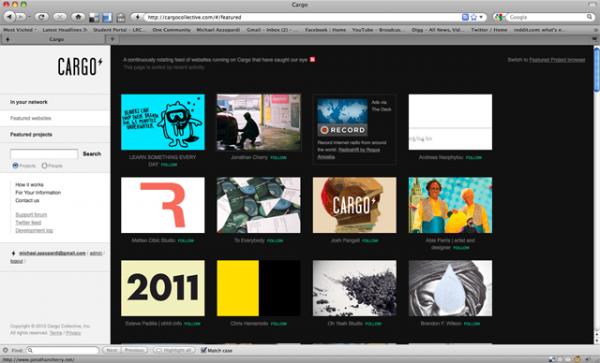Click the Google search magnifier icon

point(589,17)
